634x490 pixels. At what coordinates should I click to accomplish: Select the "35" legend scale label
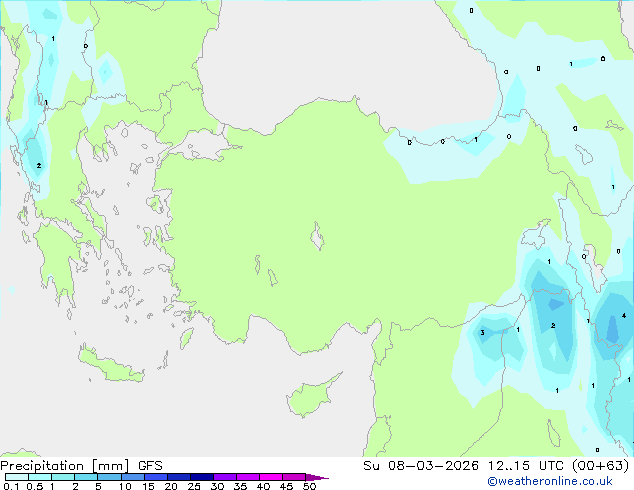(240, 486)
